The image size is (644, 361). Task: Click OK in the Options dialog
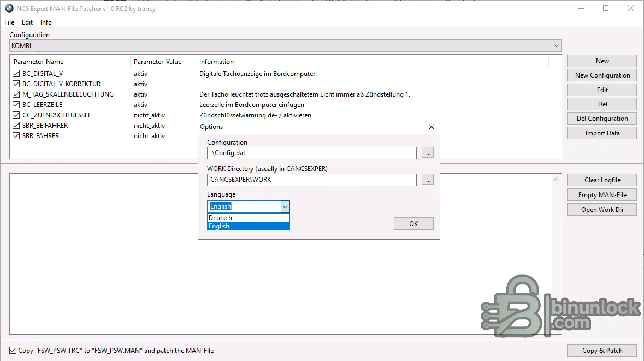click(x=413, y=224)
